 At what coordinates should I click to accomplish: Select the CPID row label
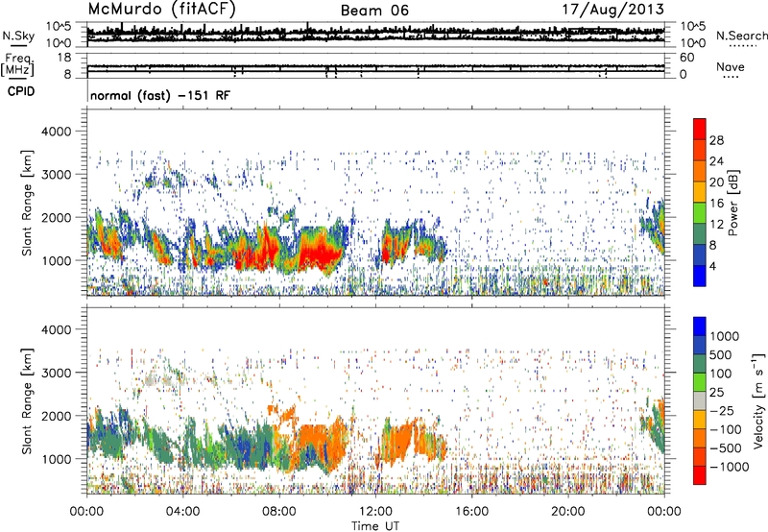coord(21,91)
